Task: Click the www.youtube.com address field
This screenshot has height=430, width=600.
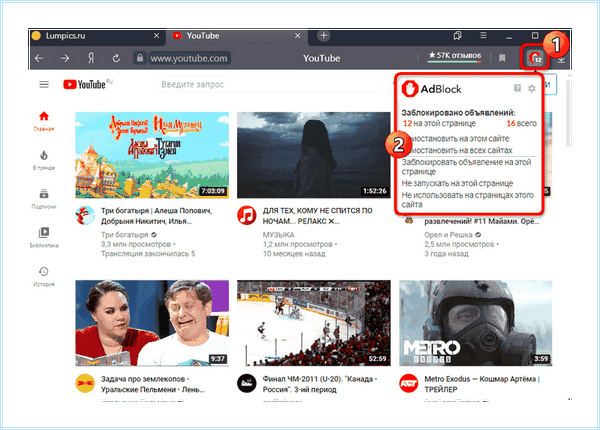Action: pyautogui.click(x=189, y=58)
